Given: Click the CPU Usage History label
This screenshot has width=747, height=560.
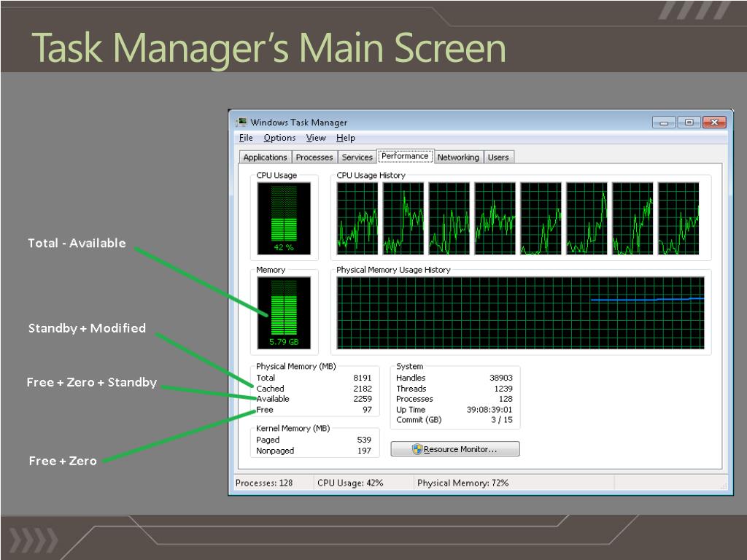Looking at the screenshot, I should pyautogui.click(x=371, y=175).
